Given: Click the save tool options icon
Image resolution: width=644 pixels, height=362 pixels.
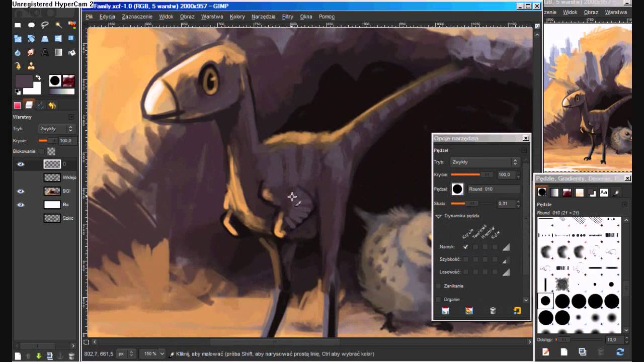Looking at the screenshot, I should click(445, 311).
